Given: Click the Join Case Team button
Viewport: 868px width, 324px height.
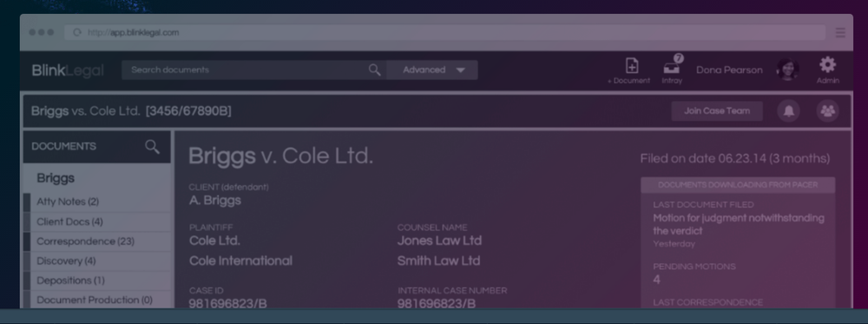Looking at the screenshot, I should [x=717, y=111].
